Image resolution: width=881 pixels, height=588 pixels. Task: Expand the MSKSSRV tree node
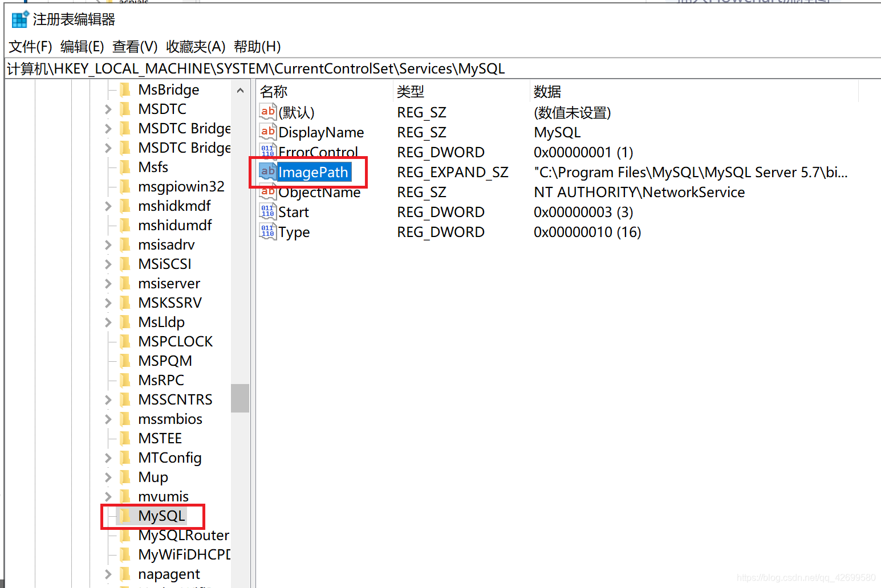(108, 303)
